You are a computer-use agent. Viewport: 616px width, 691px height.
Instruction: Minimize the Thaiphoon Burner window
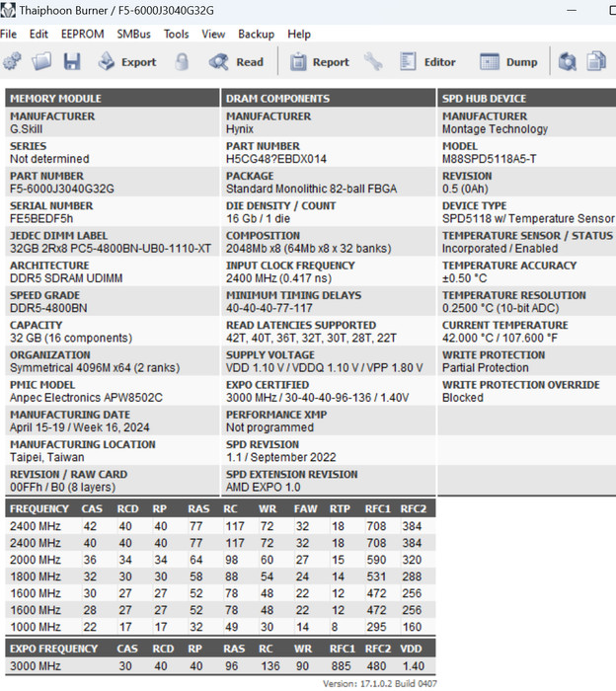tap(572, 10)
